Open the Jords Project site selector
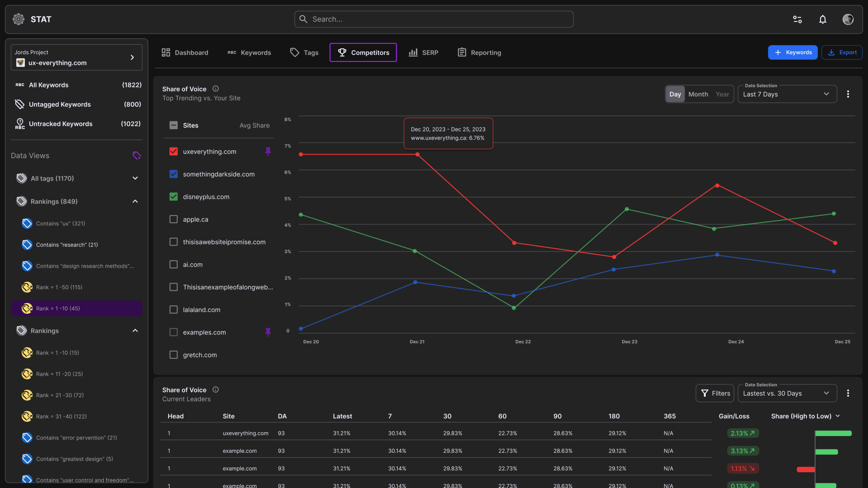The image size is (868, 488). pos(77,57)
